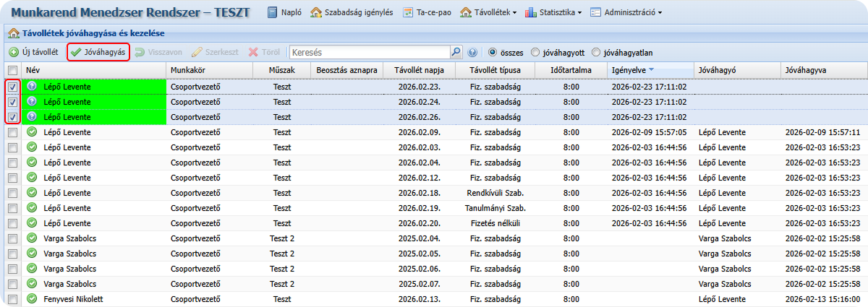Screen dimensions: 868x307
Task: Click the Szabadság igénylés house icon
Action: point(316,12)
